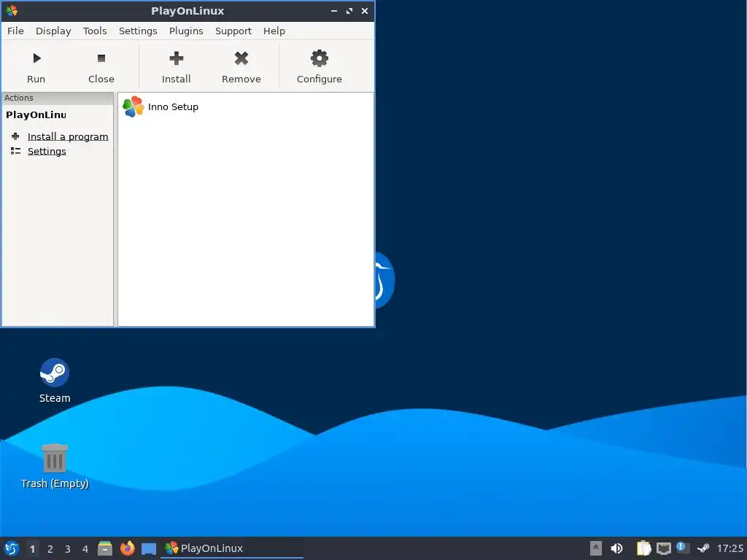Maximize the PlayOnLinux window
747x560 pixels.
(x=349, y=10)
